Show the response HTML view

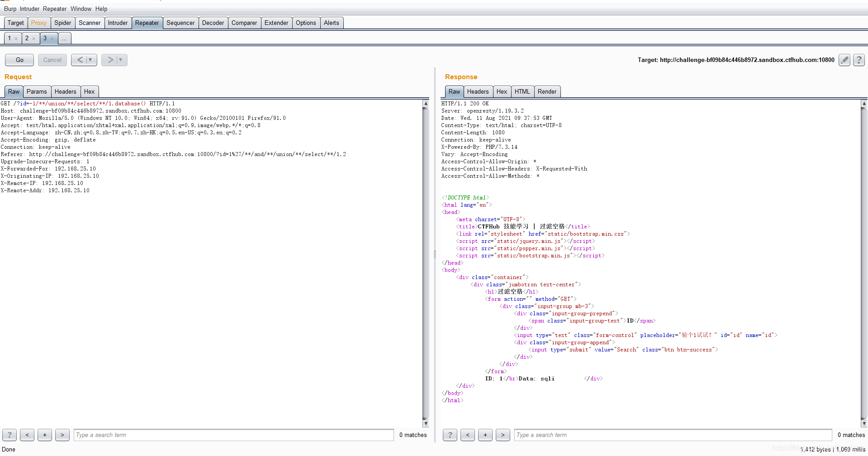pos(522,91)
